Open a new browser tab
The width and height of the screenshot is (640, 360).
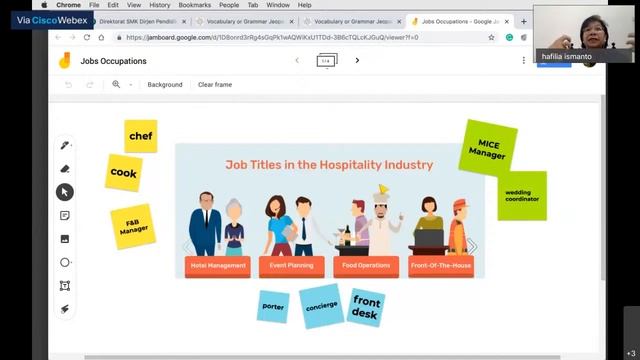[524, 21]
